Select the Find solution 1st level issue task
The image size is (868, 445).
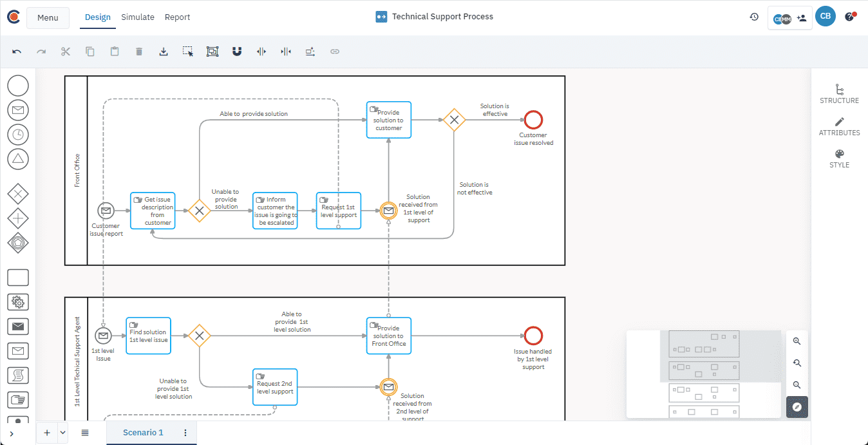[x=148, y=336]
